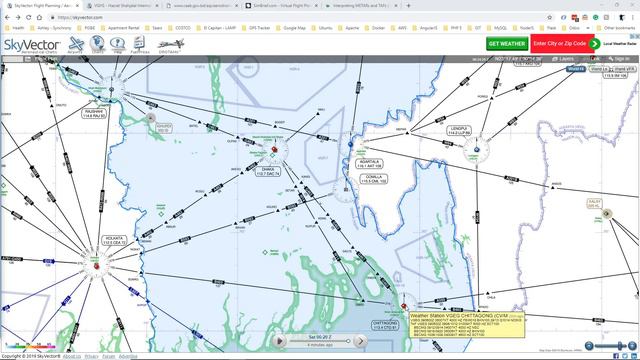Viewport: 640px width, 360px height.
Task: Click the RAJSHAHI VOR label box
Action: click(94, 113)
